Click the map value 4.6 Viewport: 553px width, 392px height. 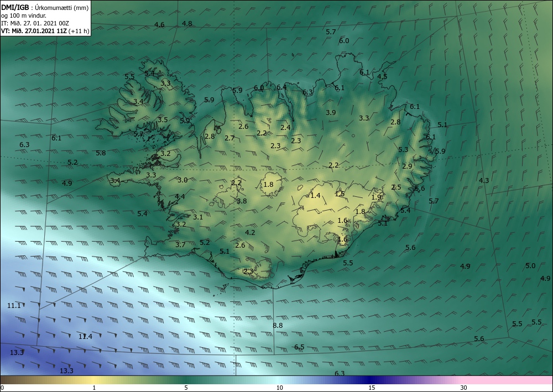click(159, 25)
